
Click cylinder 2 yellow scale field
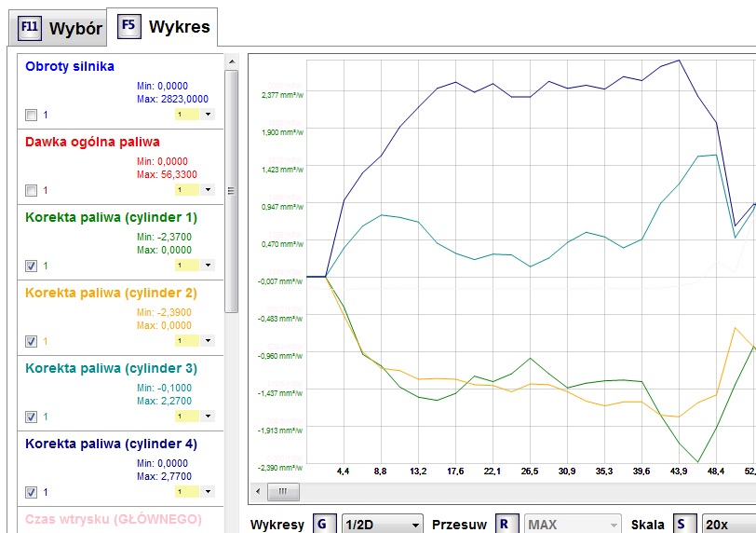187,340
